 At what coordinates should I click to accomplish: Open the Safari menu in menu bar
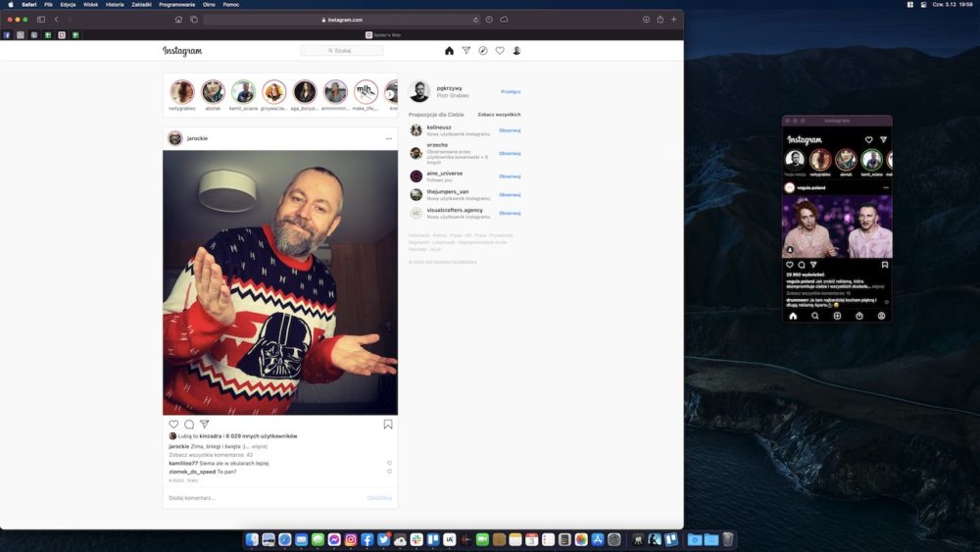(x=28, y=4)
